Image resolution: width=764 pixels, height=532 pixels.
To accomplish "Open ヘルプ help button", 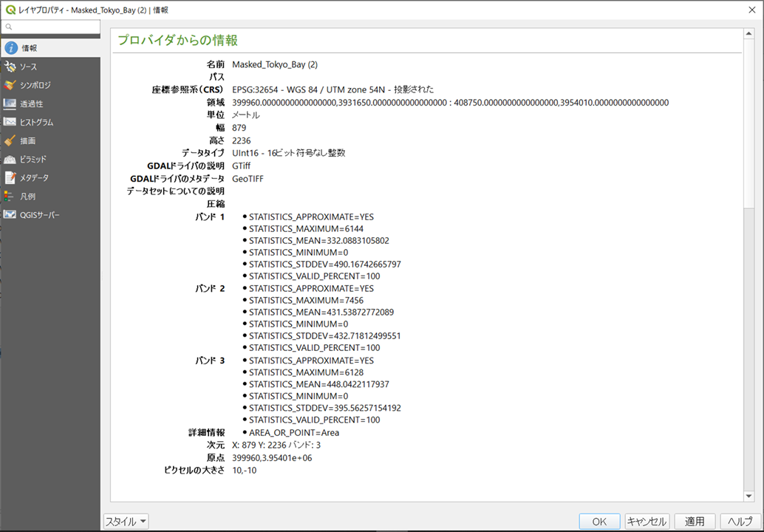I will [x=740, y=521].
